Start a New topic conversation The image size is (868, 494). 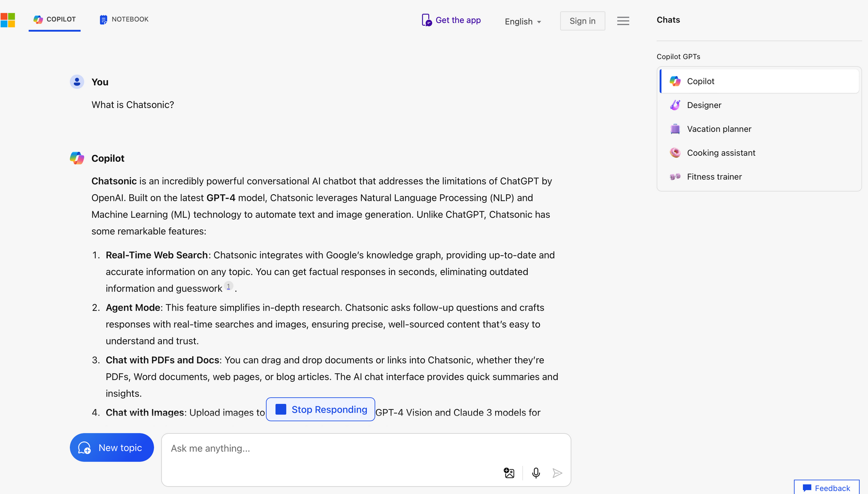(112, 447)
